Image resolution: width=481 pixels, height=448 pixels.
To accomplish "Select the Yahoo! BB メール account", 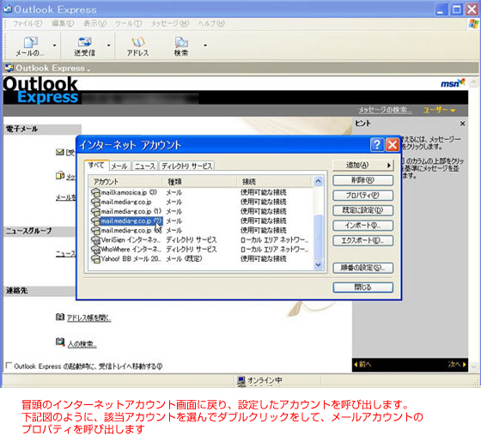I will pyautogui.click(x=202, y=258).
